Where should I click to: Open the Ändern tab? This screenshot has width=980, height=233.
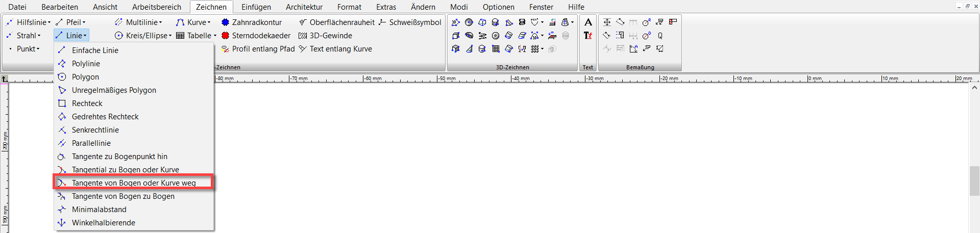tap(423, 7)
